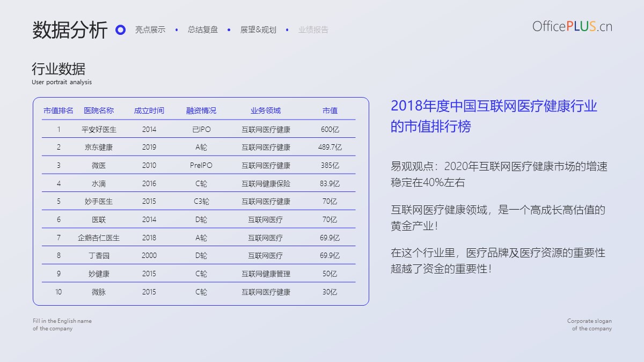Image resolution: width=644 pixels, height=362 pixels.
Task: Select the 妙健康 cell
Action: (99, 274)
